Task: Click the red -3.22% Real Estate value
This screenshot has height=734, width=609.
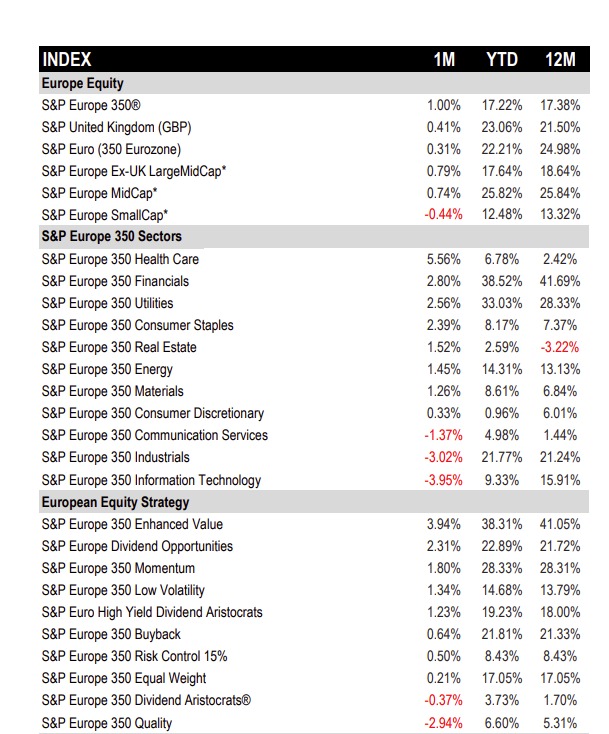Action: pos(559,347)
